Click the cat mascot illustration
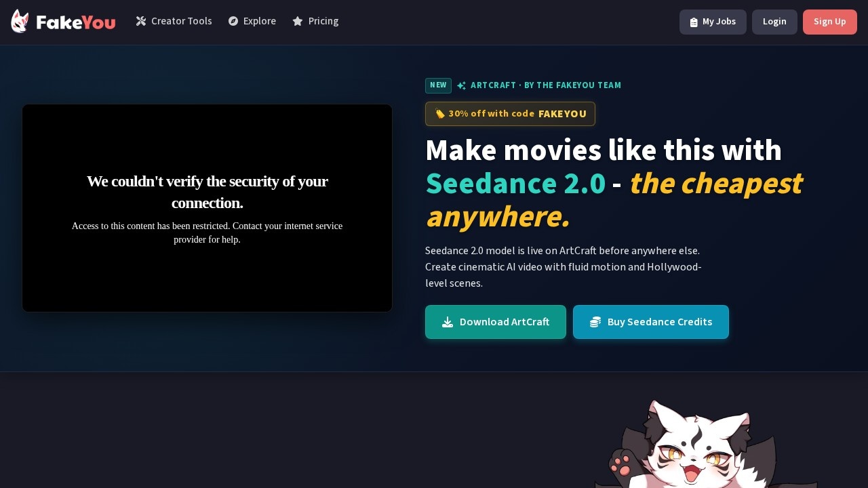Viewport: 868px width, 488px height. pos(705,444)
